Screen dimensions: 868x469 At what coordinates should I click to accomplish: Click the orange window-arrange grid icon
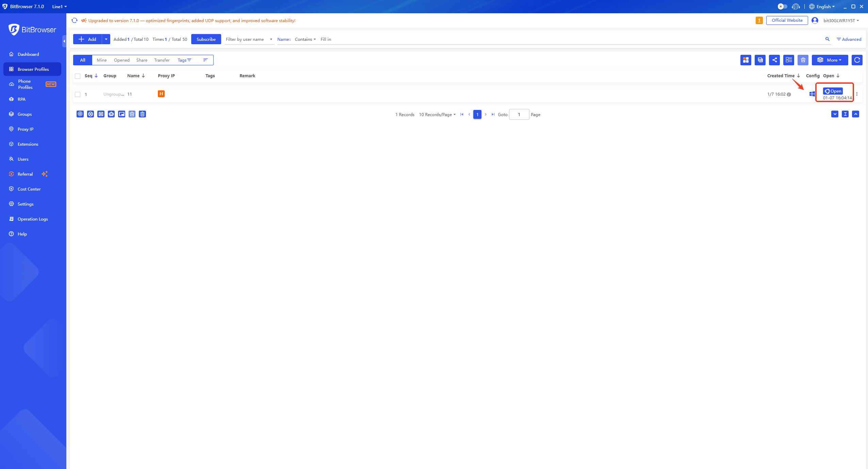[746, 60]
